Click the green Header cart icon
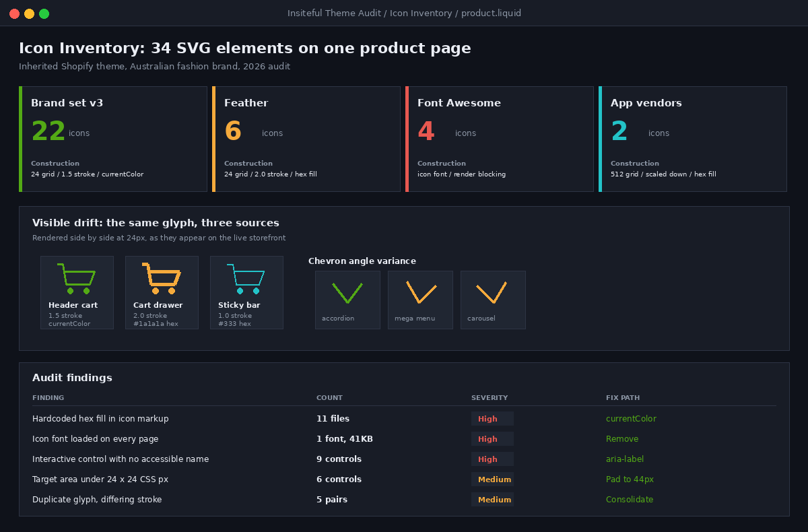 click(77, 279)
